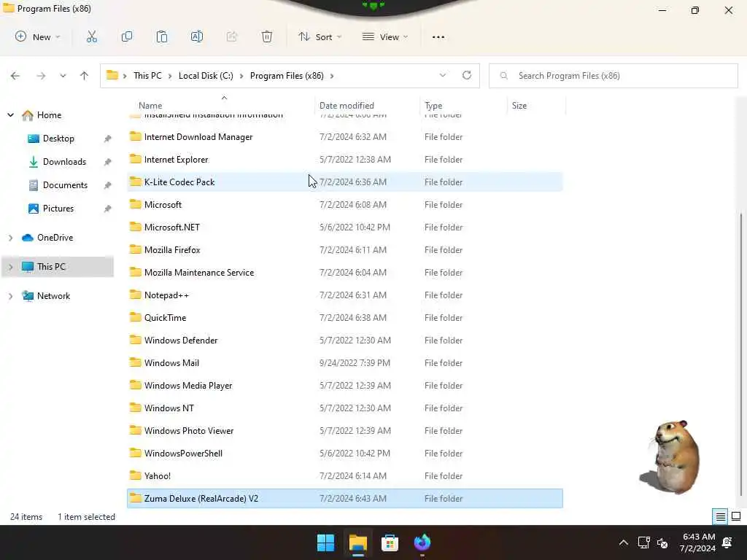This screenshot has width=747, height=560.
Task: Click This PC in breadcrumb path
Action: 147,76
